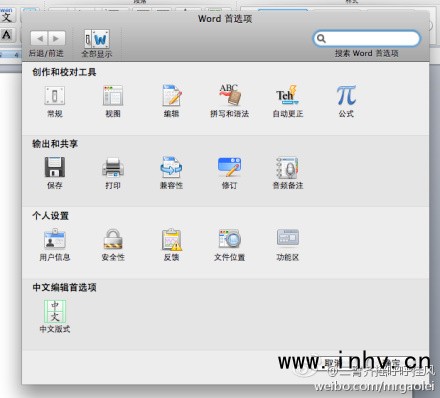The image size is (440, 398).
Task: Open the 兼容性 compatibility preferences icon
Action: (171, 167)
